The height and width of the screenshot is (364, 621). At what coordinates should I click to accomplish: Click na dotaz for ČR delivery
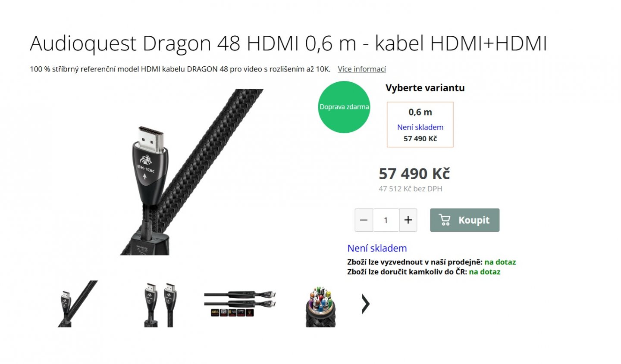[x=485, y=272]
